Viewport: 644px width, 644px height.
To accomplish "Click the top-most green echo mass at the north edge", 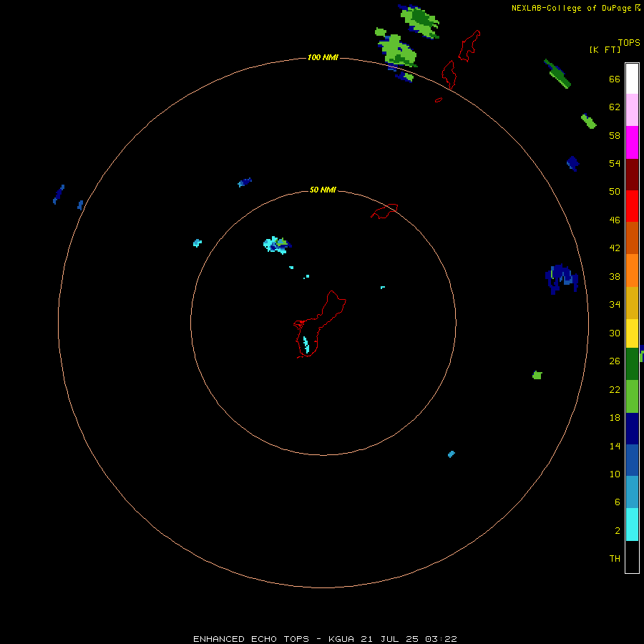I will point(419,21).
